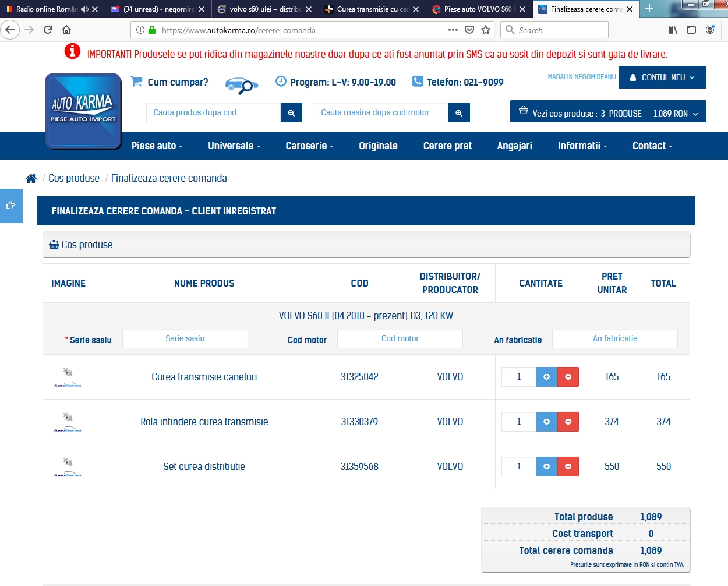This screenshot has width=728, height=586.
Task: Switch to (34 unread) mail tab
Action: point(158,9)
